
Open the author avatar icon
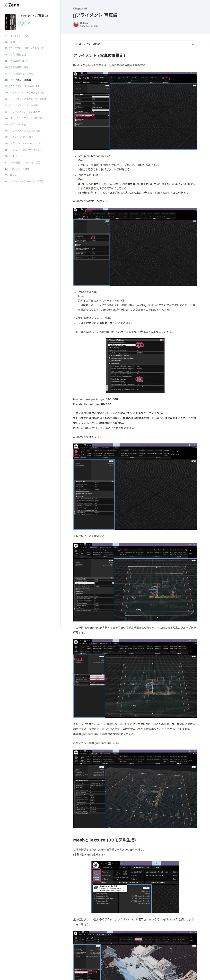(76, 25)
